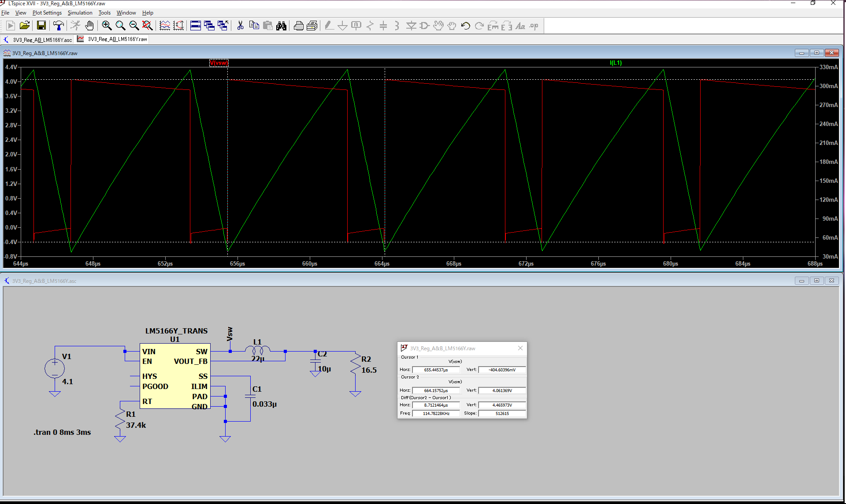The height and width of the screenshot is (504, 846).
Task: Click the autorange plot icon
Action: (178, 26)
